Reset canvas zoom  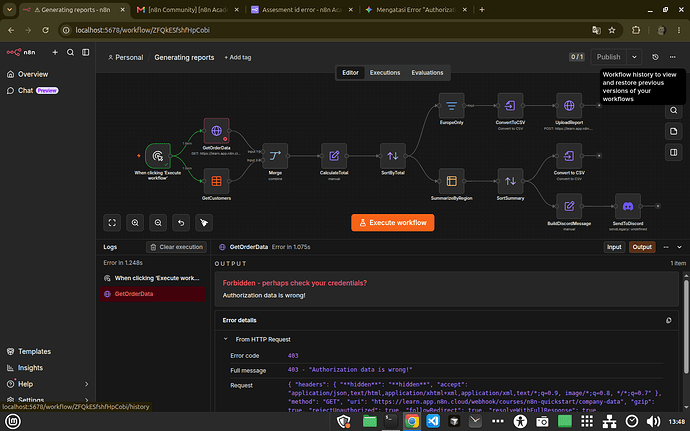click(181, 223)
